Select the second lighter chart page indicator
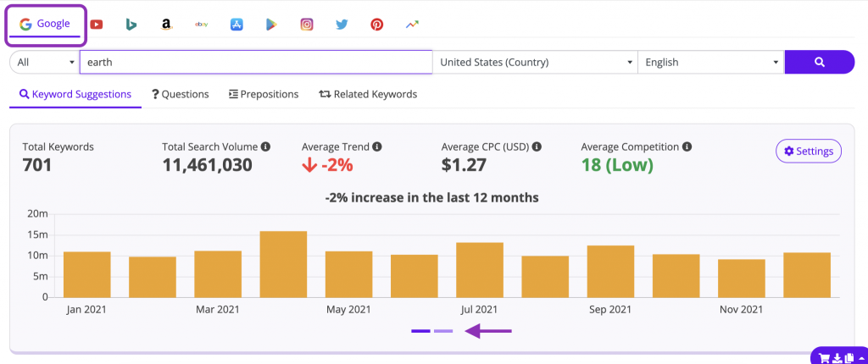868x364 pixels. point(443,331)
